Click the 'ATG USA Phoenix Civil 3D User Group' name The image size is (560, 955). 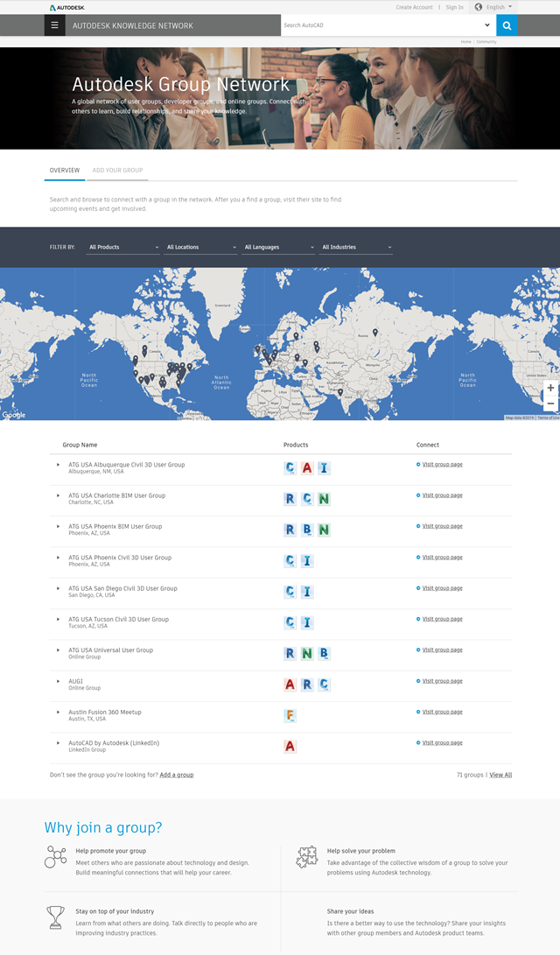click(120, 558)
